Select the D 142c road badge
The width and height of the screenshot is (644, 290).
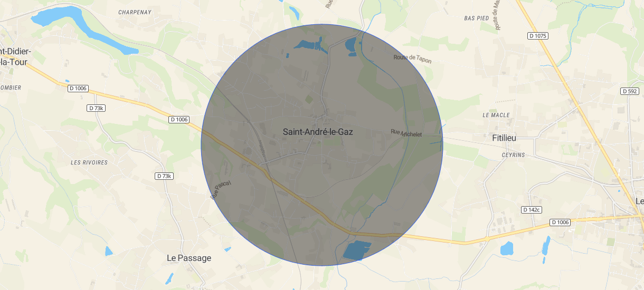532,209
